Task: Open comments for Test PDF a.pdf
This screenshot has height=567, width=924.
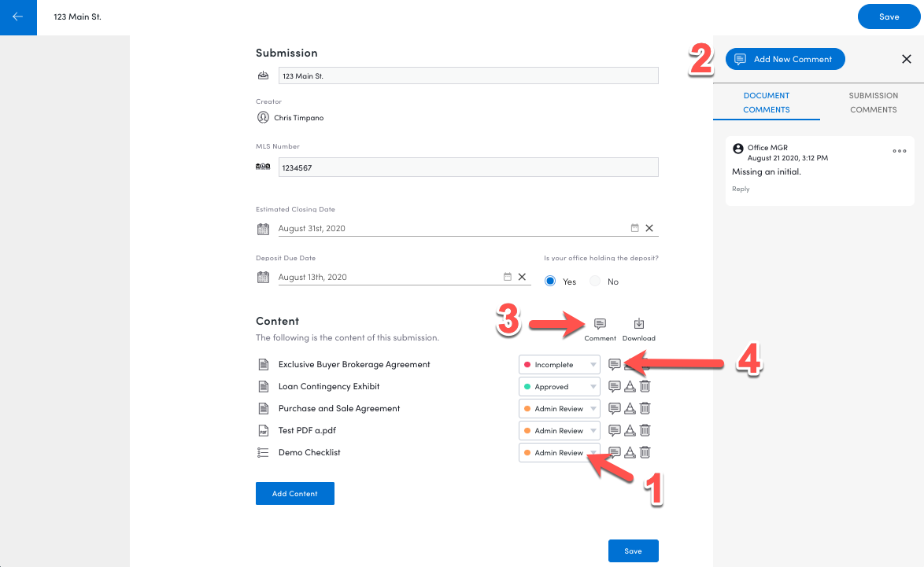Action: tap(614, 430)
